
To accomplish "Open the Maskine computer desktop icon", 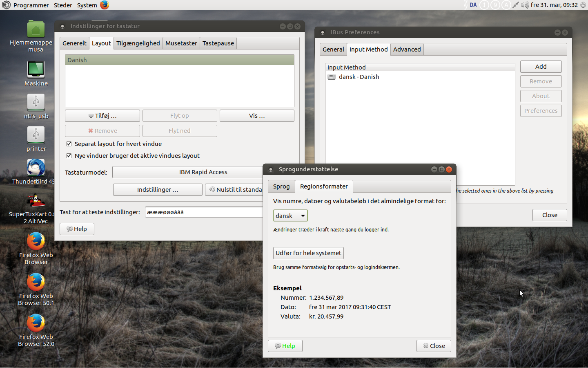I will coord(36,70).
